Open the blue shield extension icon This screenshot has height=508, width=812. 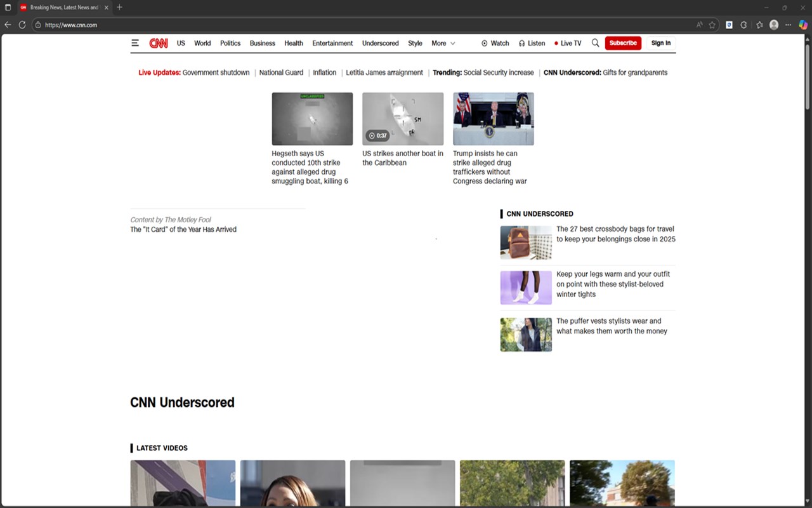(729, 25)
